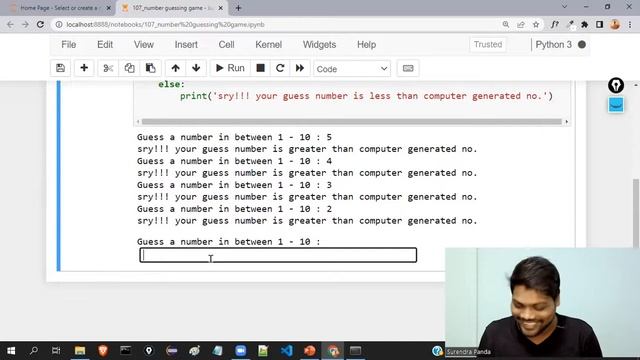The height and width of the screenshot is (360, 640).
Task: Go back in the browser
Action: coord(11,24)
